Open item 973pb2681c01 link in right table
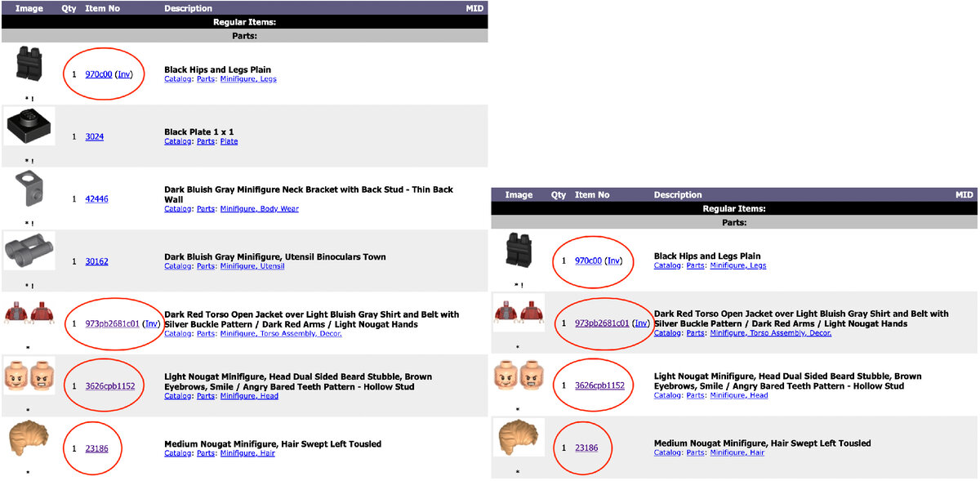The image size is (980, 481). 603,323
